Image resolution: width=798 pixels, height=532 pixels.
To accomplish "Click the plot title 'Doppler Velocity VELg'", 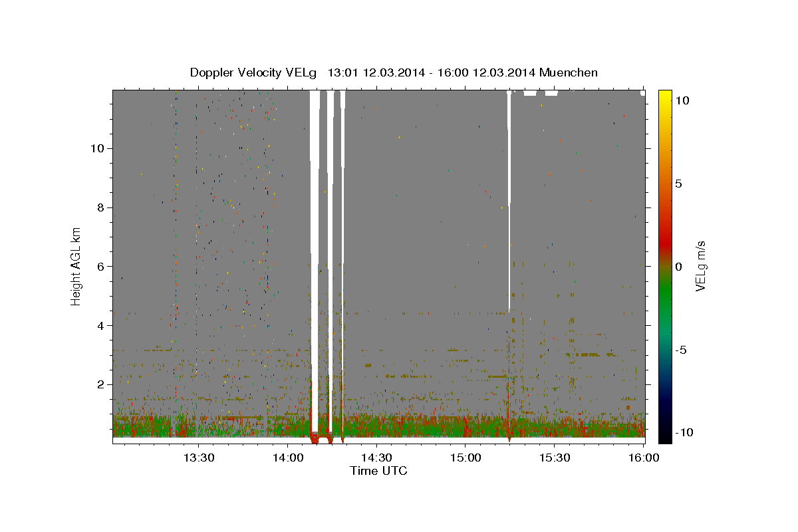I will tap(253, 72).
